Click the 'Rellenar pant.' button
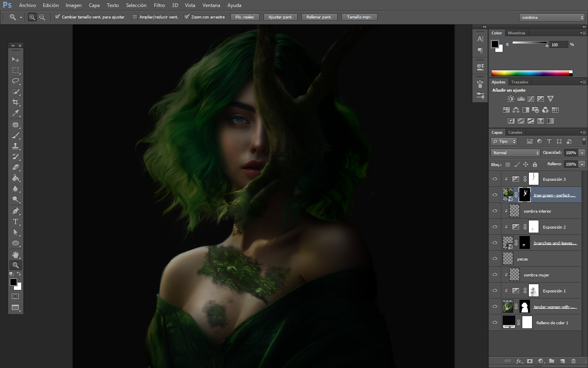This screenshot has width=588, height=368. 319,17
